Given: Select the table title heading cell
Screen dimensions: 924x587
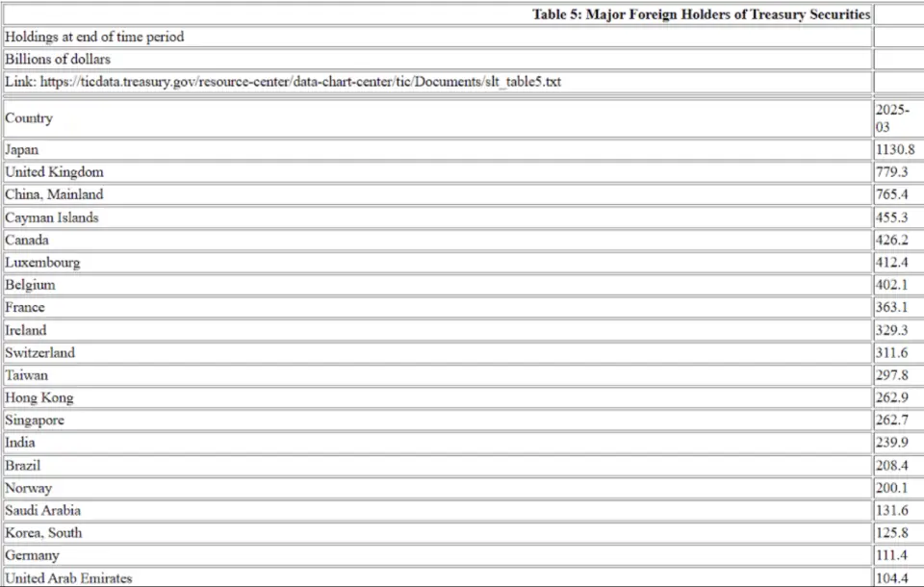Looking at the screenshot, I should click(x=438, y=14).
